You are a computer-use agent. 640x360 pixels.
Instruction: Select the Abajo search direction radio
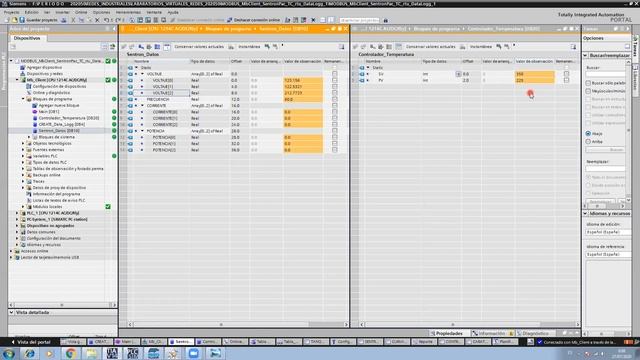[x=588, y=133]
